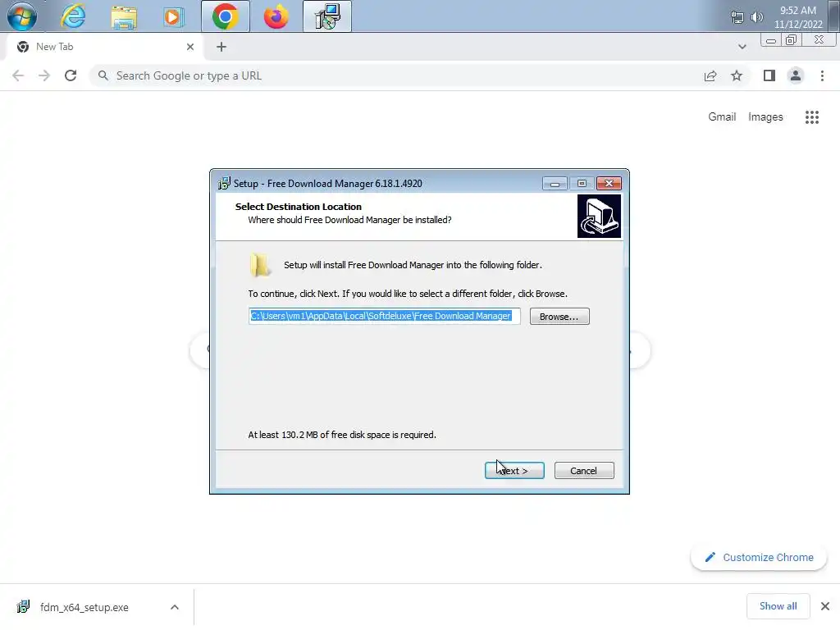
Task: Click the 'At least 130.2 MB' disk space text
Action: click(x=342, y=435)
